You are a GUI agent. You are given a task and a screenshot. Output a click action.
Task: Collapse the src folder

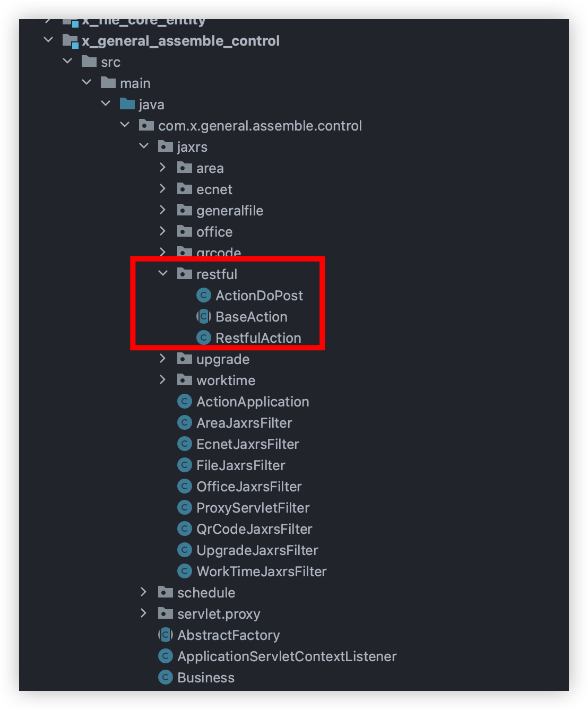pyautogui.click(x=67, y=62)
